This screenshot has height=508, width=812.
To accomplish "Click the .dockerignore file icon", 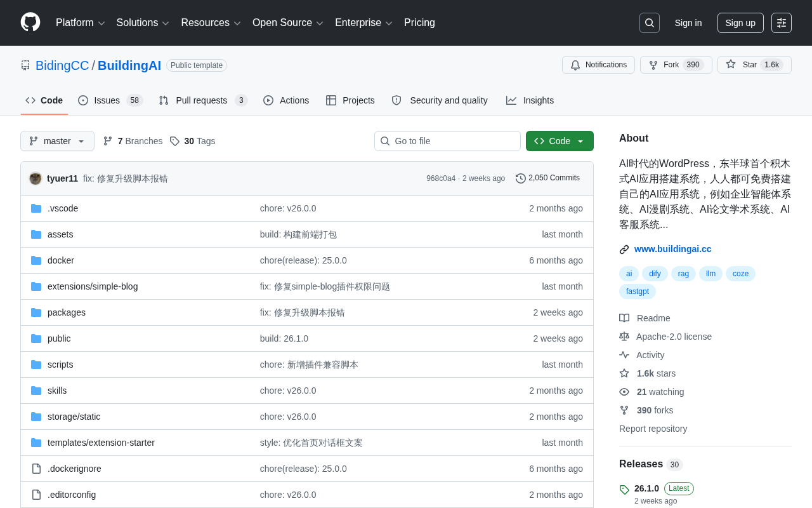I will pos(36,469).
